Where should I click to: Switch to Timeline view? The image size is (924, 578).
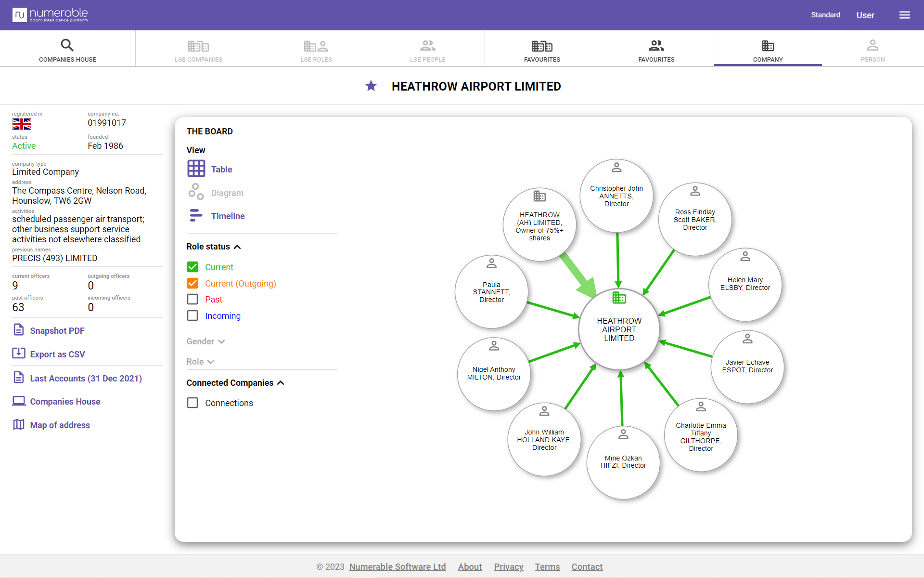point(228,216)
